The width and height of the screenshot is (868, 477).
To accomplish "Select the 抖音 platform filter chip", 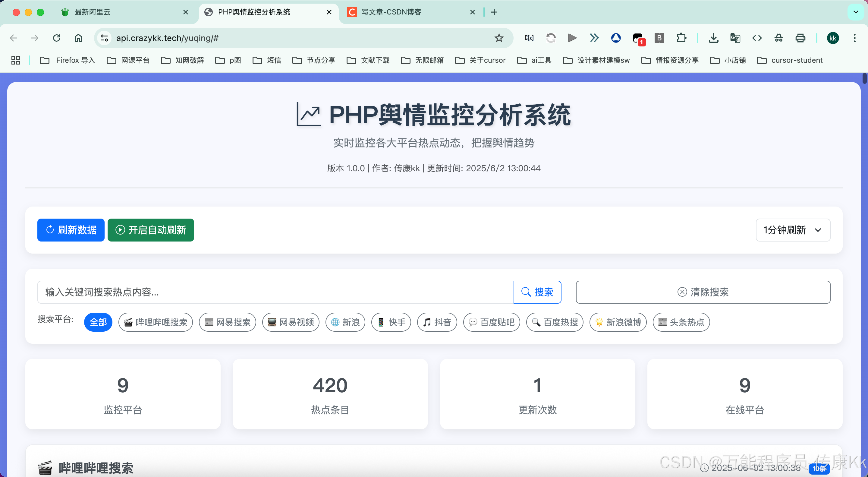I will (x=437, y=322).
